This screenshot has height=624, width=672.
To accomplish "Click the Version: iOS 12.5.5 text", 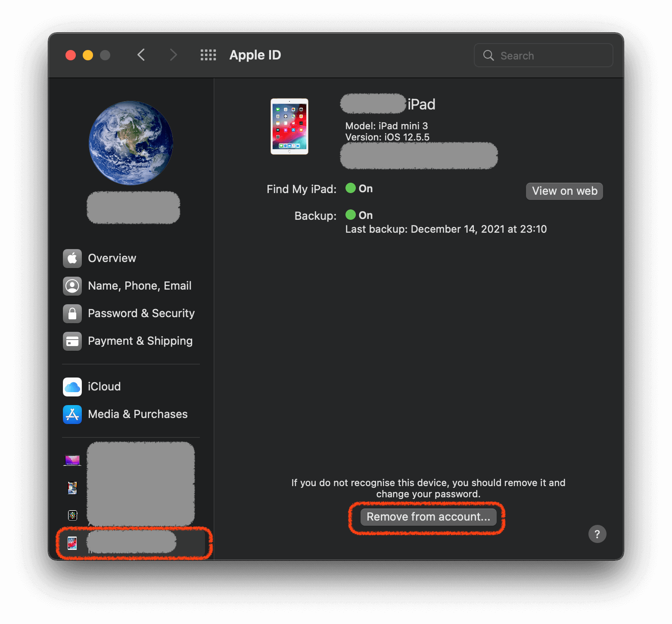I will (387, 137).
